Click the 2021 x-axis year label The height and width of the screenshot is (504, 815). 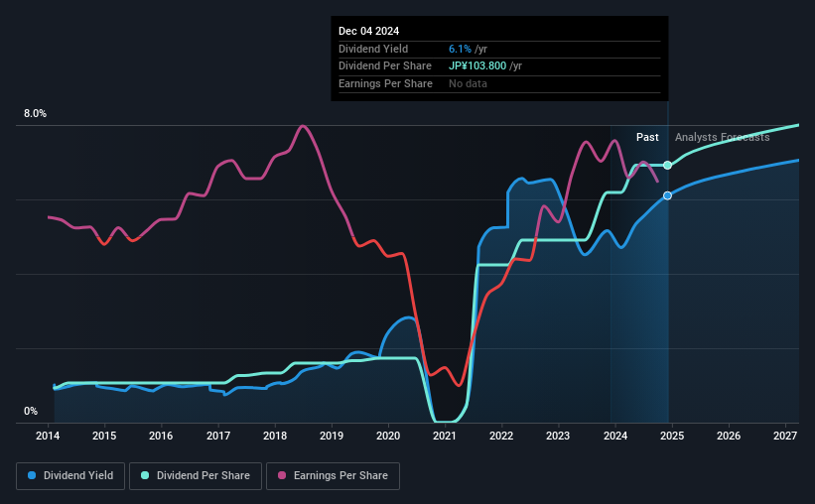pos(445,436)
